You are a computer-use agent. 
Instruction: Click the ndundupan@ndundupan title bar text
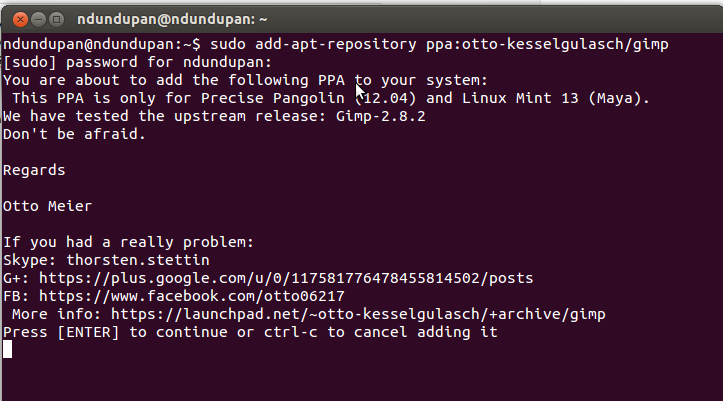click(x=172, y=19)
